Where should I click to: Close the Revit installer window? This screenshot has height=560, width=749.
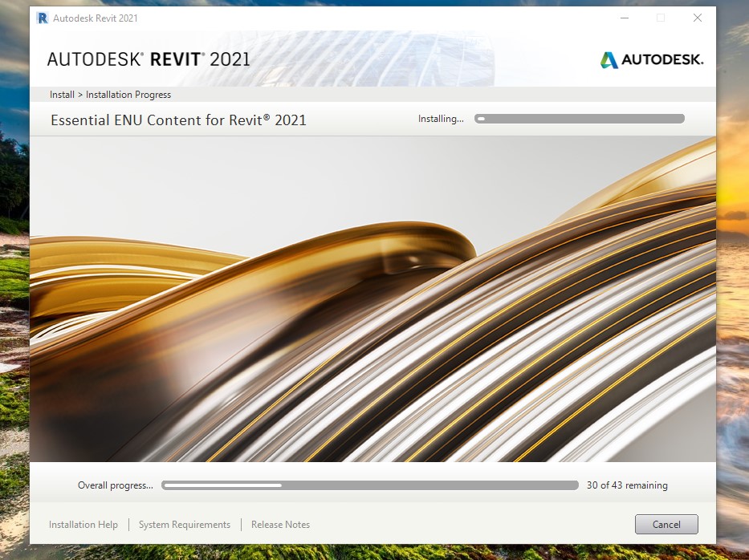tap(697, 17)
